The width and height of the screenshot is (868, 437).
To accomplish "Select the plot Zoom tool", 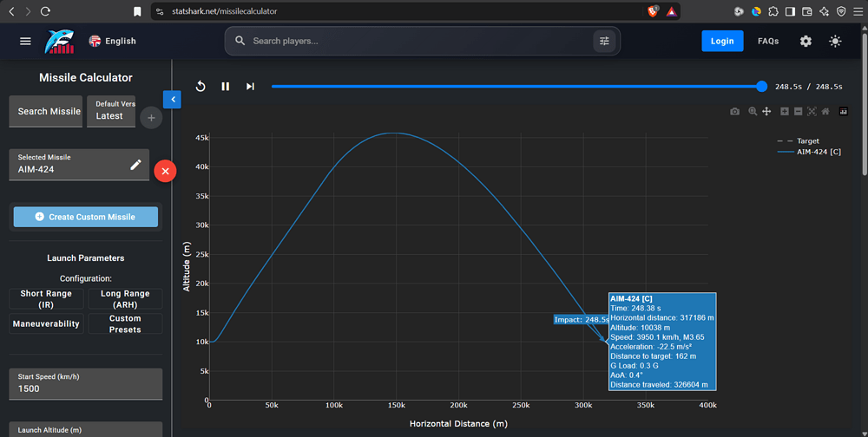I will [753, 111].
